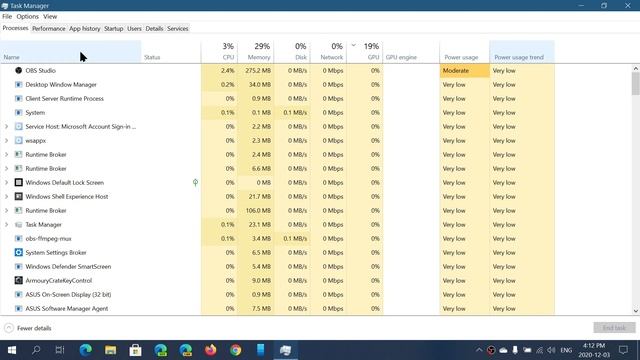
Task: Click the Wi-Fi network tray icon
Action: point(540,350)
